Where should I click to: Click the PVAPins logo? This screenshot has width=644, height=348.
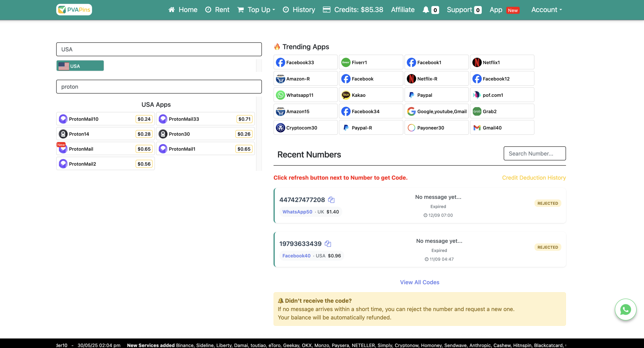(x=74, y=10)
